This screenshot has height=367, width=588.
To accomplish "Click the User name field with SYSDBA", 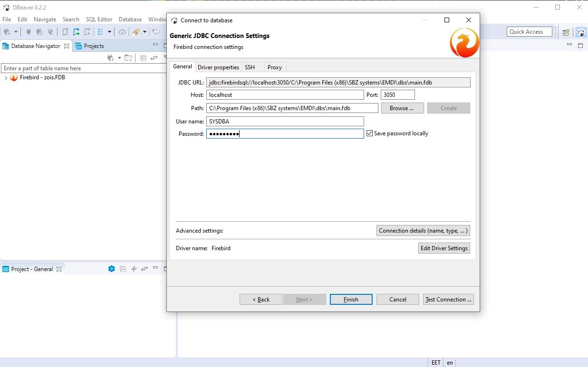I will (x=285, y=122).
